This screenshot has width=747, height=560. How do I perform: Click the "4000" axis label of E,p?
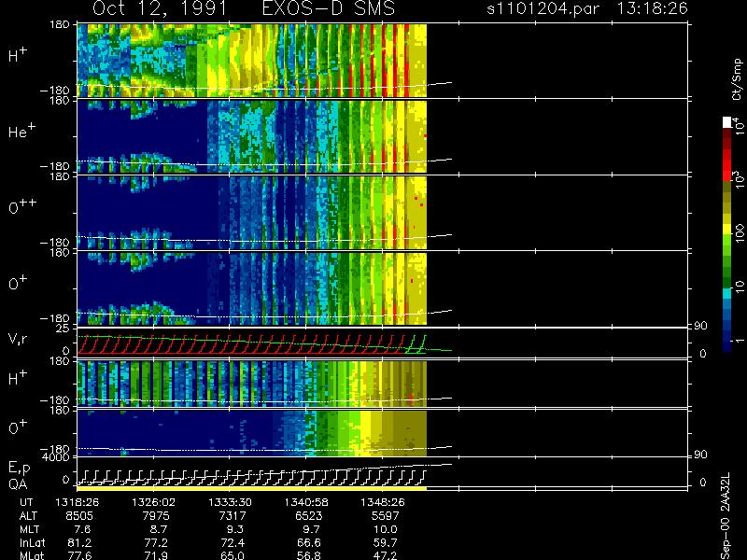point(56,457)
